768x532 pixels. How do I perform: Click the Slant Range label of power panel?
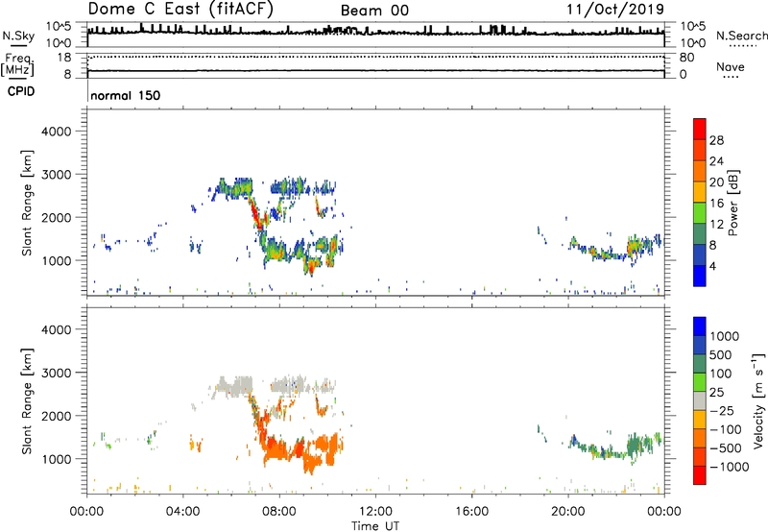point(27,203)
